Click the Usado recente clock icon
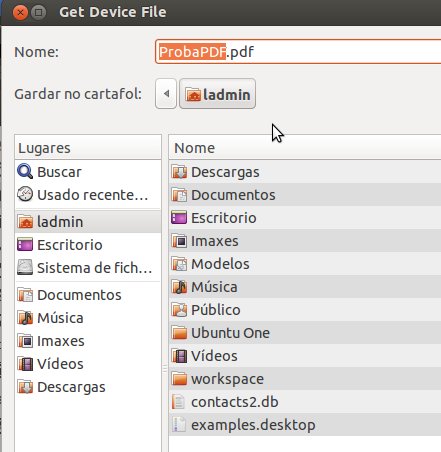The image size is (441, 452). 25,194
